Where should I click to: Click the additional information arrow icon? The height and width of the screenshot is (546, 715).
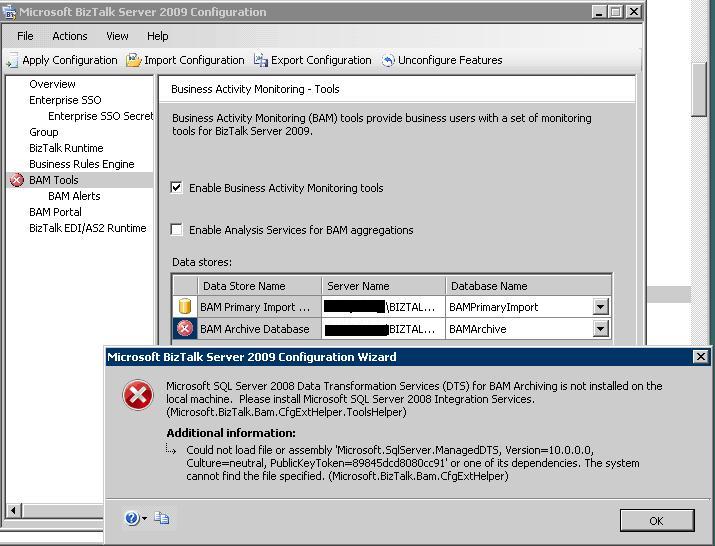pos(171,450)
